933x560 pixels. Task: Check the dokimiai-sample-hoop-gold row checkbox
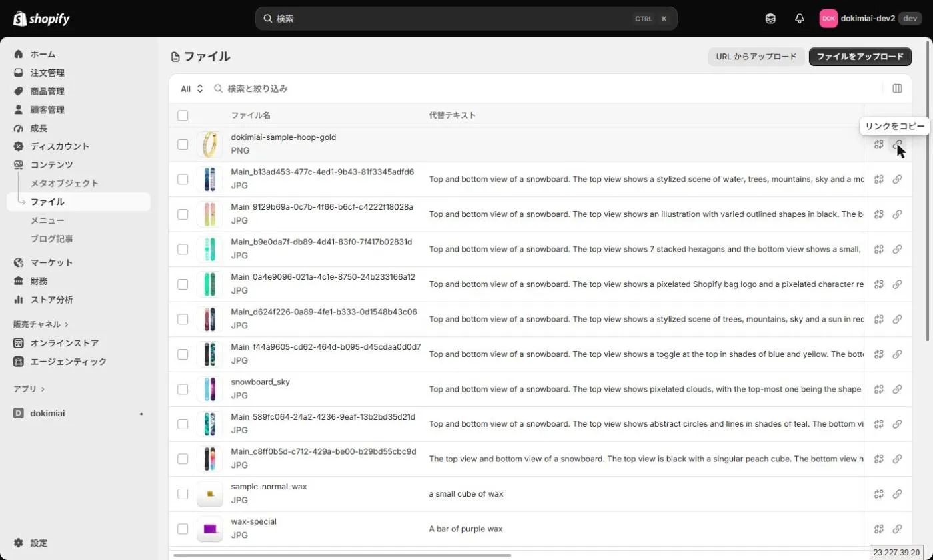pyautogui.click(x=183, y=144)
